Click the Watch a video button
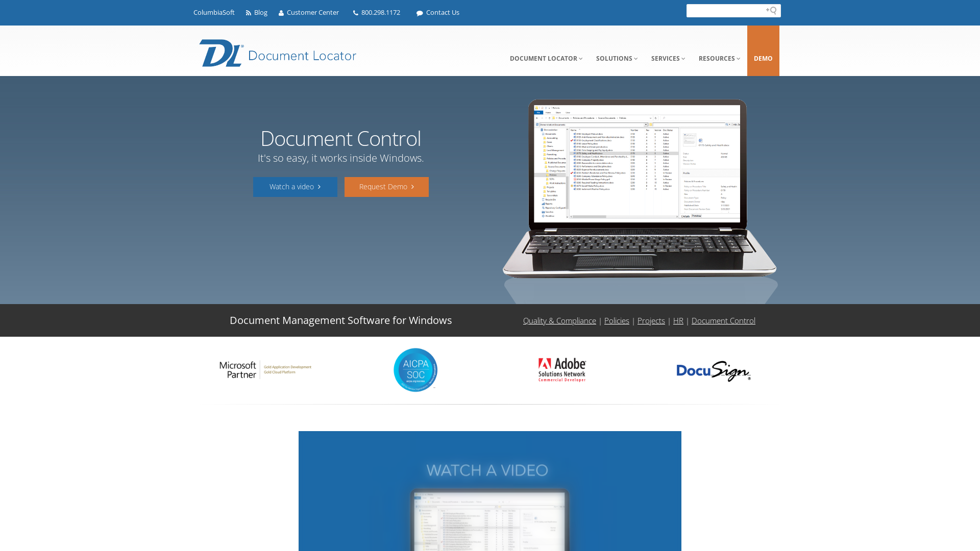 [295, 187]
